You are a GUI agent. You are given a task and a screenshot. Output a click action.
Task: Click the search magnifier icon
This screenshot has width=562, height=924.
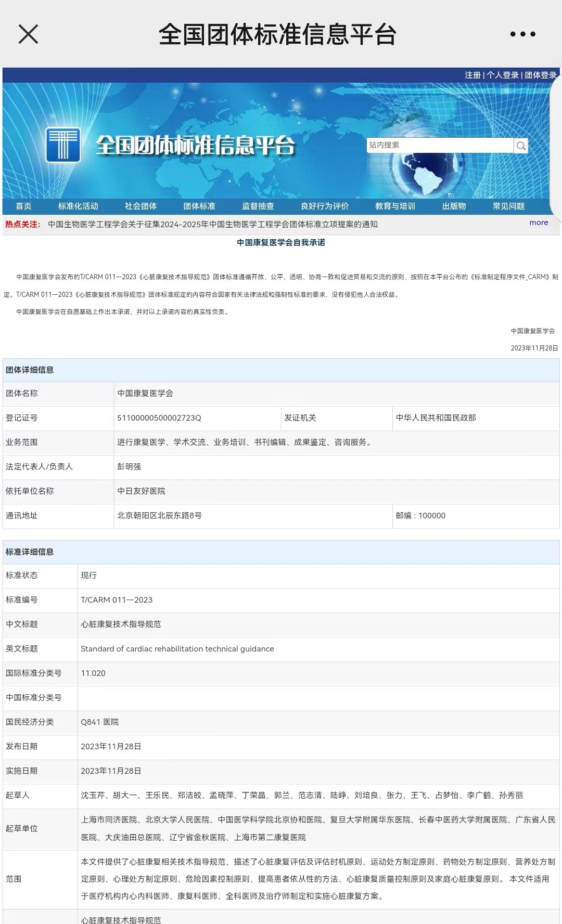(x=521, y=146)
